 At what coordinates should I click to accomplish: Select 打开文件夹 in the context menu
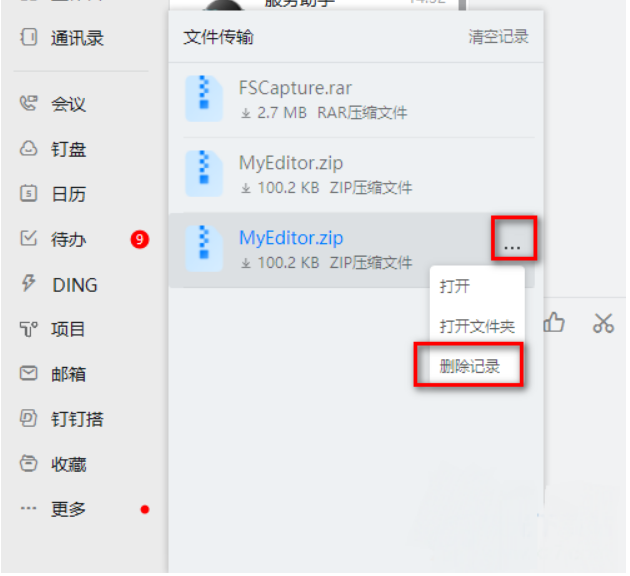tap(477, 326)
